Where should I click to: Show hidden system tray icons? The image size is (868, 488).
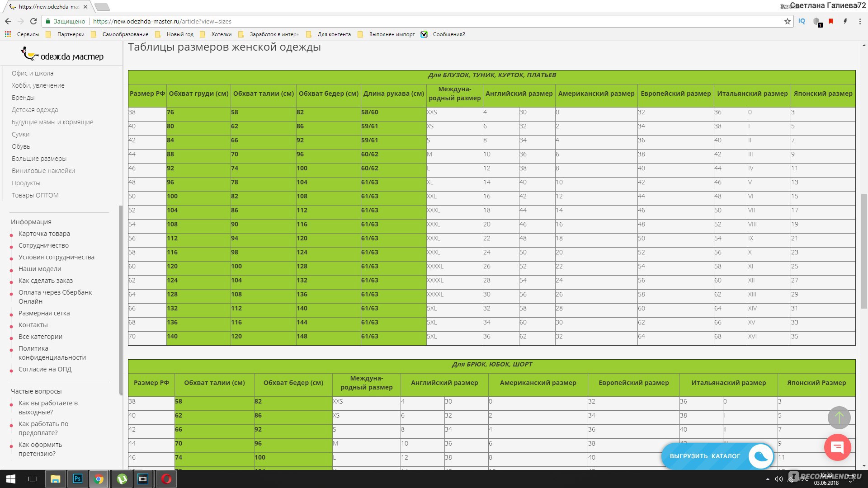pyautogui.click(x=768, y=479)
